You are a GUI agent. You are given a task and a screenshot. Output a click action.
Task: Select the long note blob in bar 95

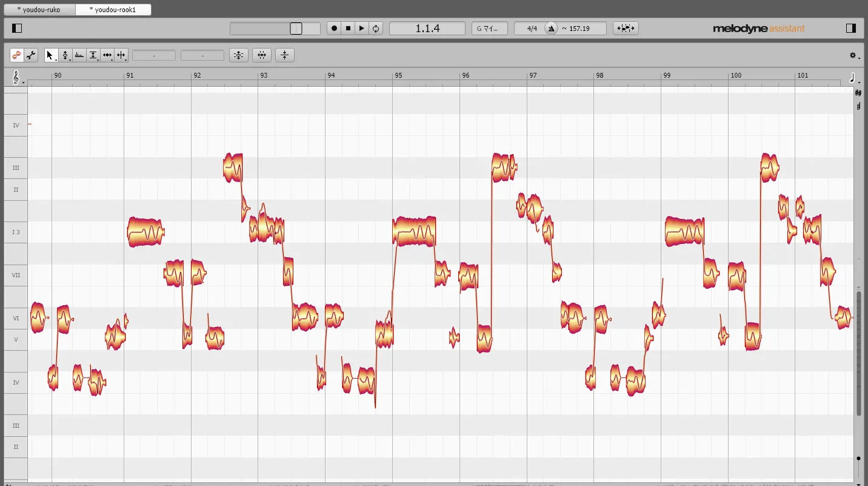[415, 231]
